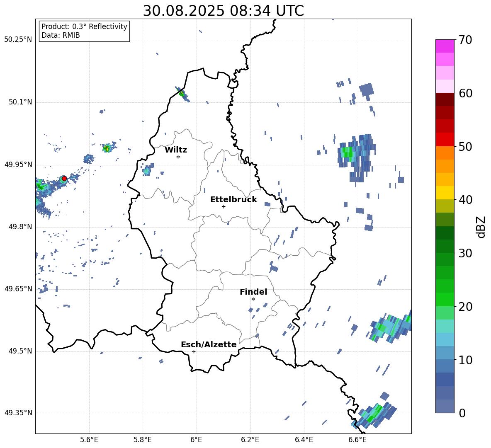The width and height of the screenshot is (491, 448).
Task: Click the 50.25°N latitude label
Action: (18, 40)
